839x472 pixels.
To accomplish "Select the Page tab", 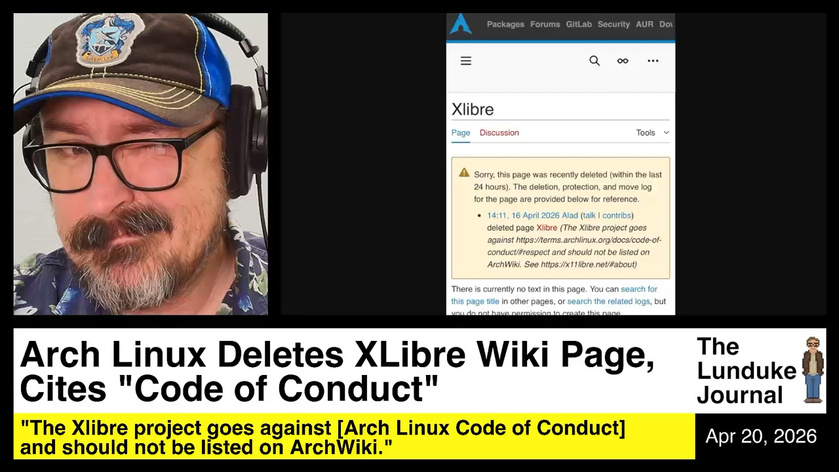I will (460, 133).
